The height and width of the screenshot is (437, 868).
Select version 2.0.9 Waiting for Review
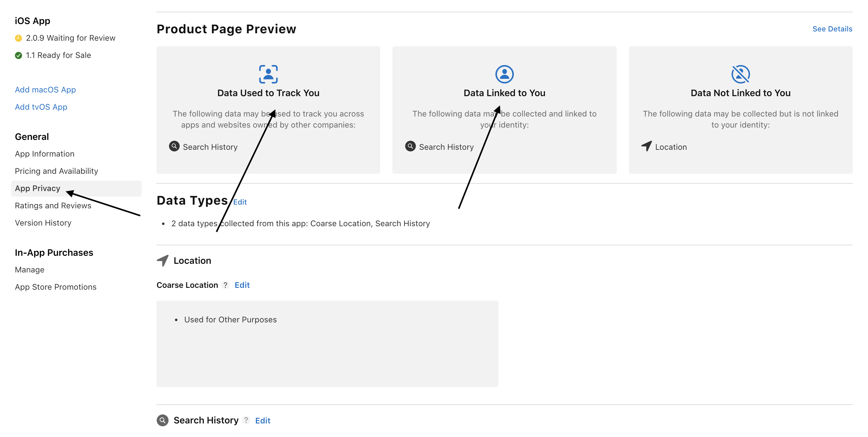[71, 38]
